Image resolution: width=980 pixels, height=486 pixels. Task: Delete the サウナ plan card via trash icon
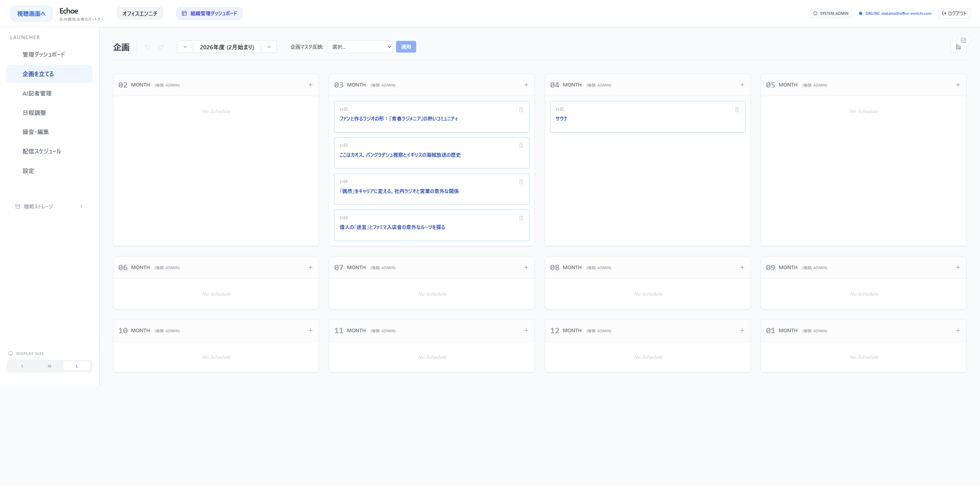tap(737, 110)
